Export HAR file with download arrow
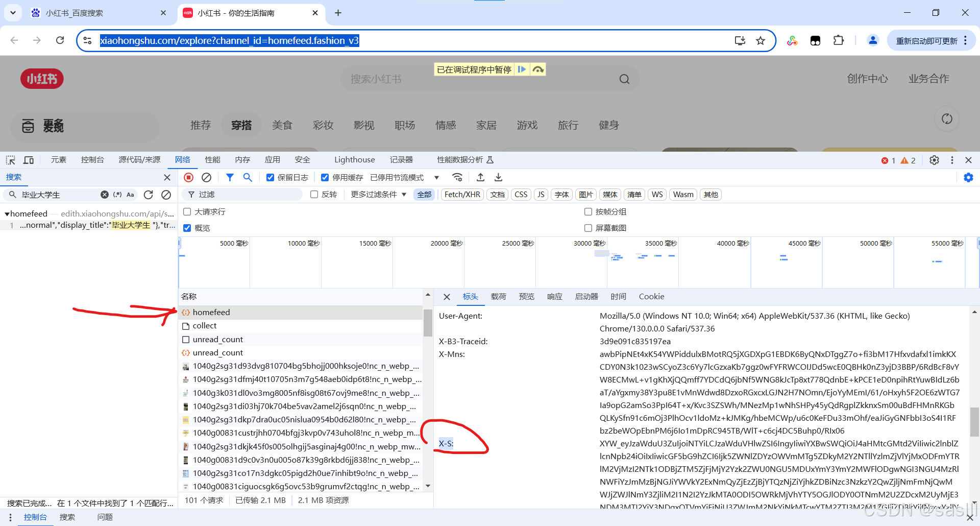 [x=498, y=177]
